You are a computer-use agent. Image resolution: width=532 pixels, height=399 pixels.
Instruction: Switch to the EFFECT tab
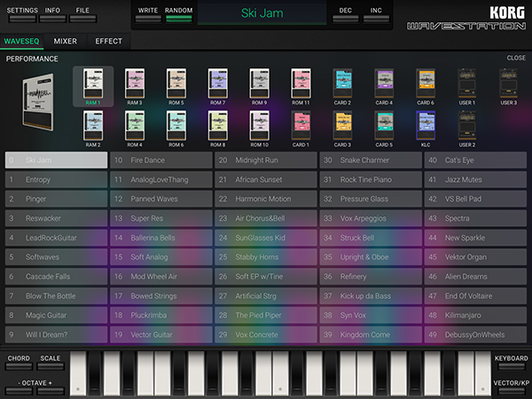click(108, 41)
